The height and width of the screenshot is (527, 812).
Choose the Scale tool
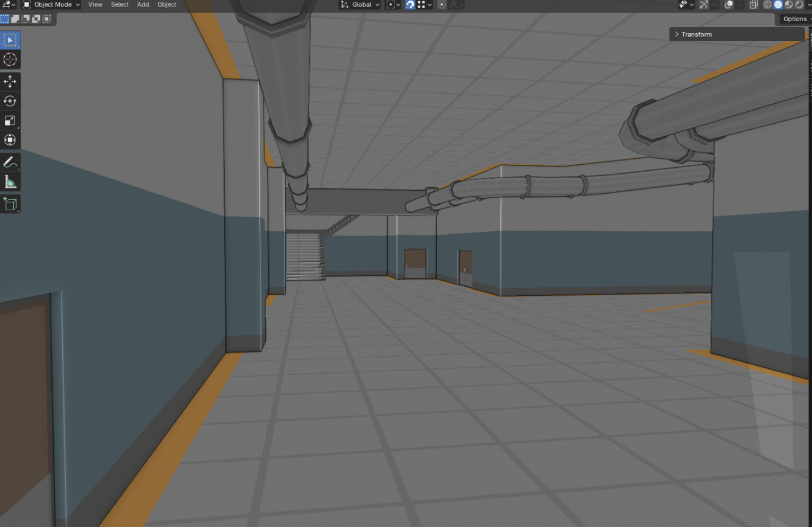10,121
